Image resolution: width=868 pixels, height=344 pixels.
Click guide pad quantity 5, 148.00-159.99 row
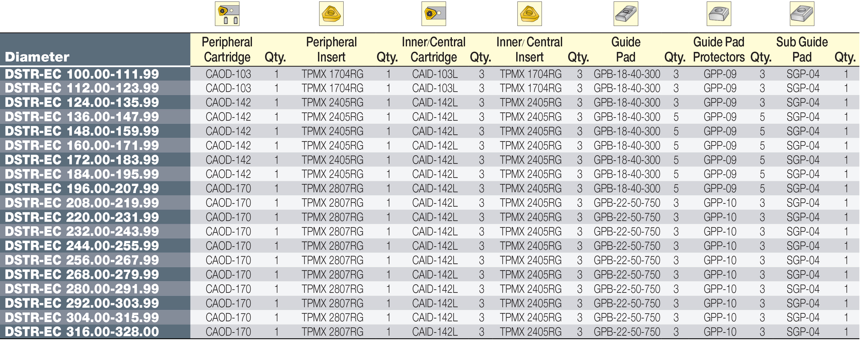pos(676,131)
